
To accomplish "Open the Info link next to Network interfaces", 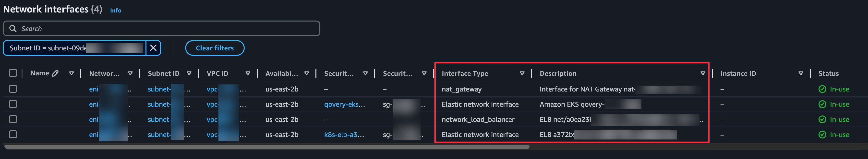I will pos(116,11).
